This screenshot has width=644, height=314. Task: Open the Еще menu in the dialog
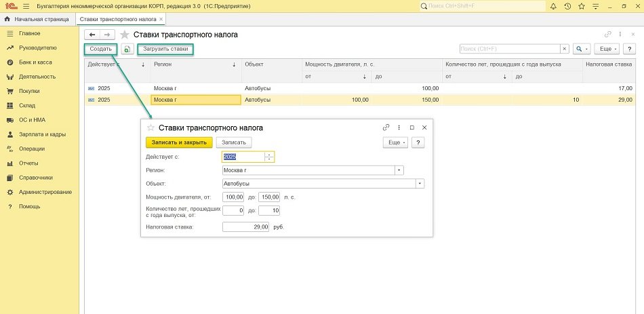point(395,142)
